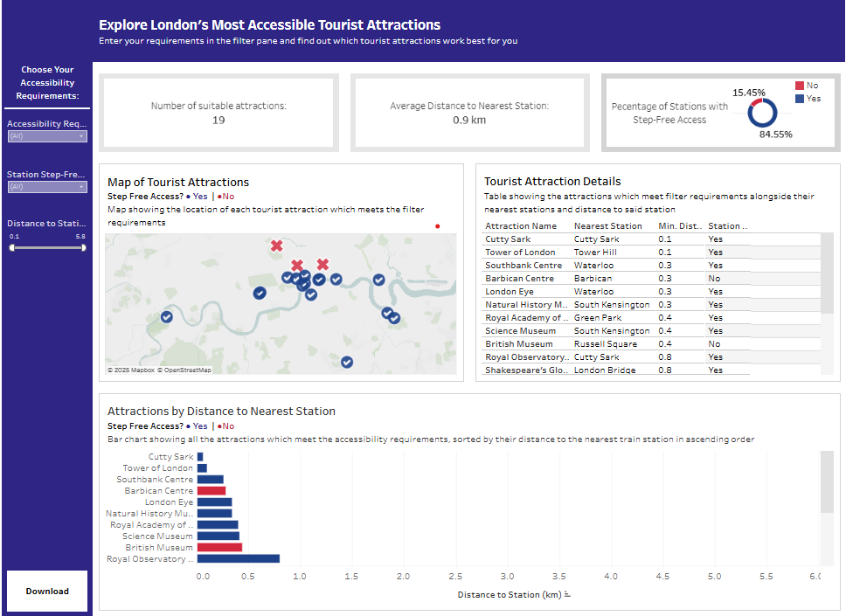Select the rightmost red X map marker
This screenshot has width=846, height=616.
click(322, 264)
